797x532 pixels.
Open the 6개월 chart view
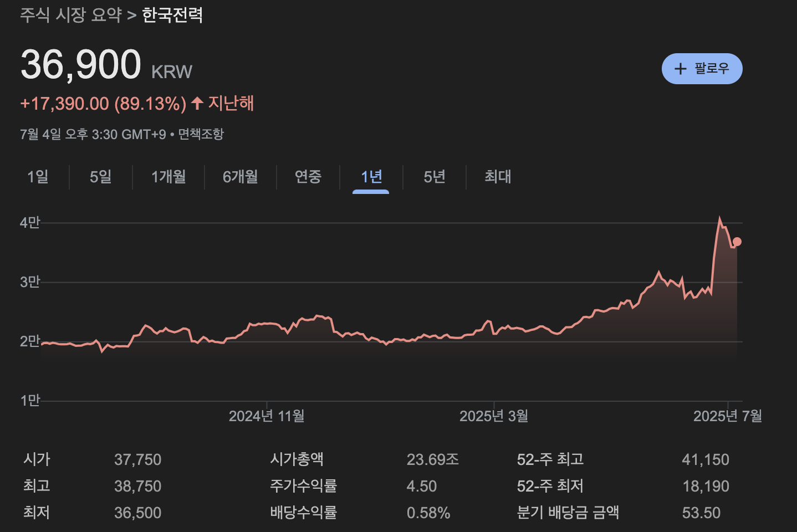(x=241, y=177)
